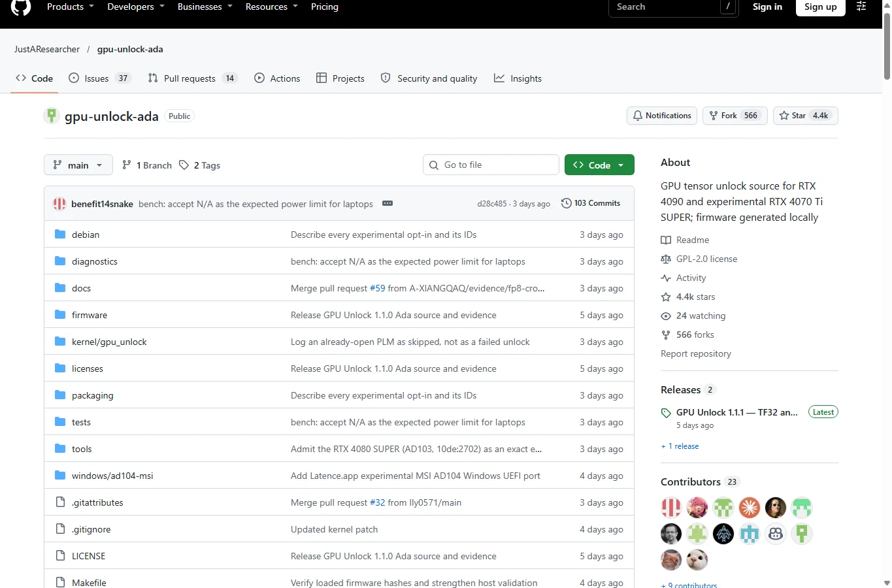Image resolution: width=892 pixels, height=588 pixels.
Task: Click the GitHub logo icon
Action: coord(21,7)
